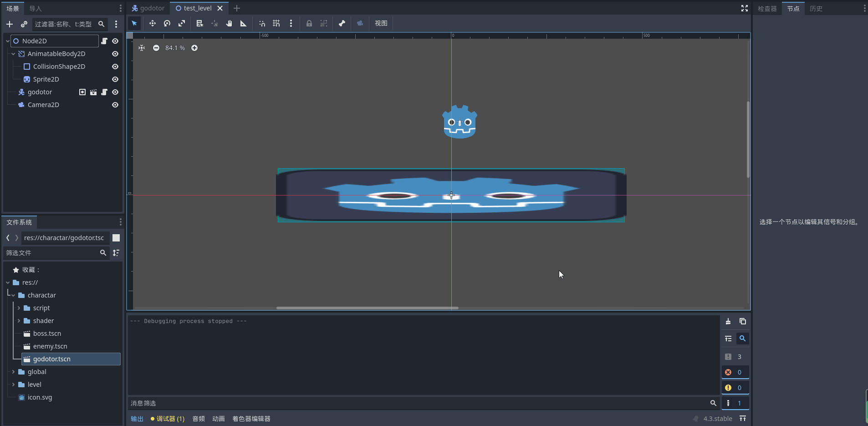Click the lock selected node icon

[x=309, y=23]
